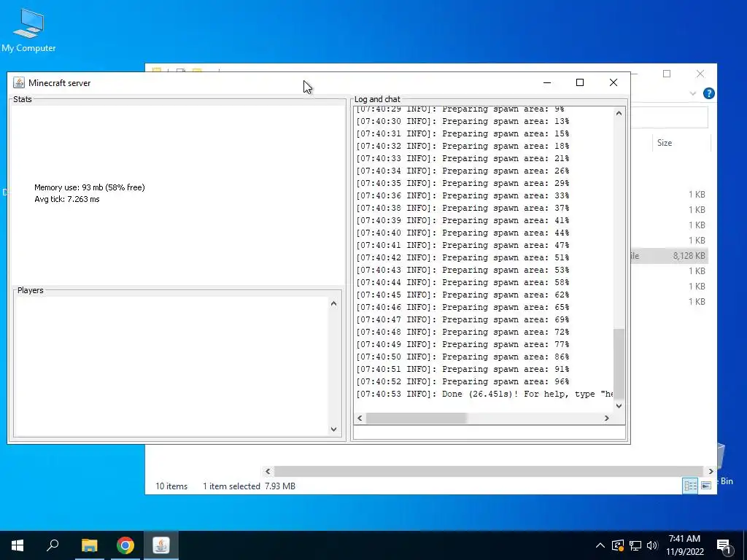Click log horizontal scroll left arrow
This screenshot has width=747, height=560.
point(360,418)
